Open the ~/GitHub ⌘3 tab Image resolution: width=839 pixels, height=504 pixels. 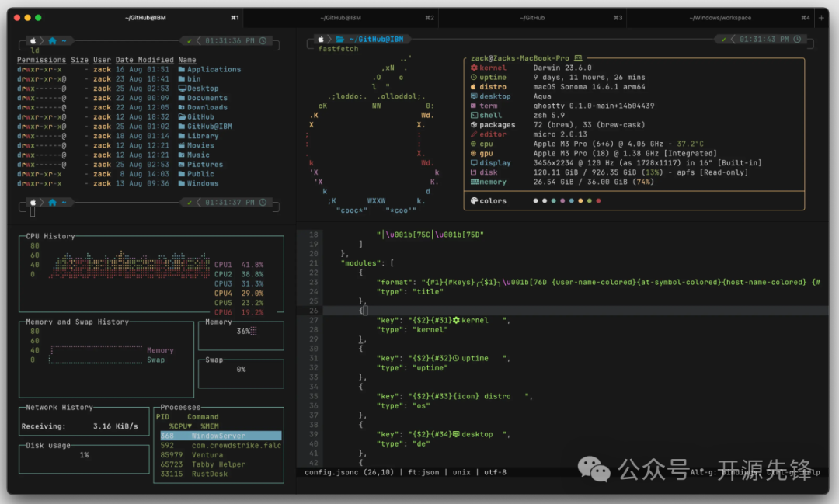click(532, 18)
